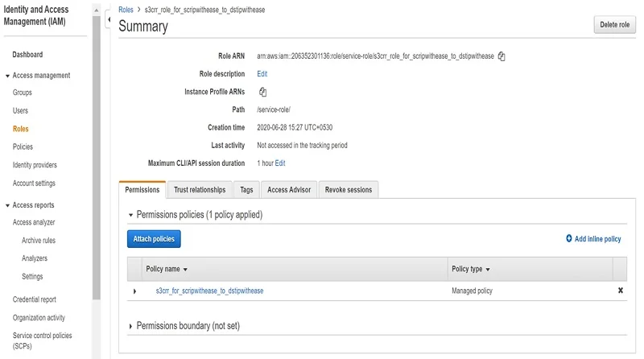Copy the Role ARN to clipboard
This screenshot has height=359, width=644.
point(502,56)
